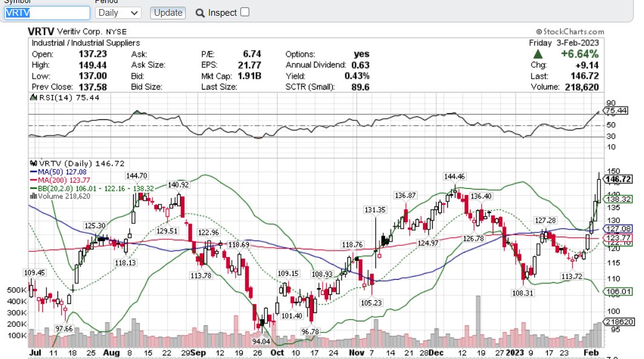The width and height of the screenshot is (644, 359).
Task: Click the 138.32 upper band tag
Action: (617, 199)
